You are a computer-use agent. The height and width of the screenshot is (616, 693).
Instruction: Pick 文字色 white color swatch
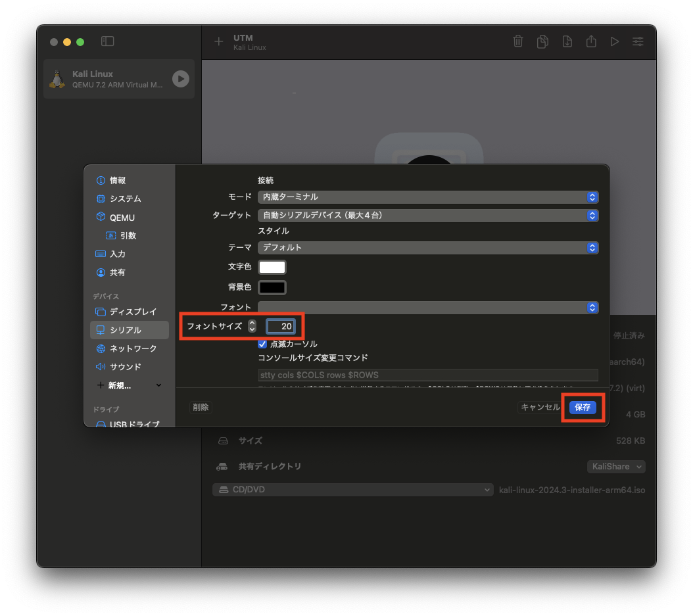point(272,268)
